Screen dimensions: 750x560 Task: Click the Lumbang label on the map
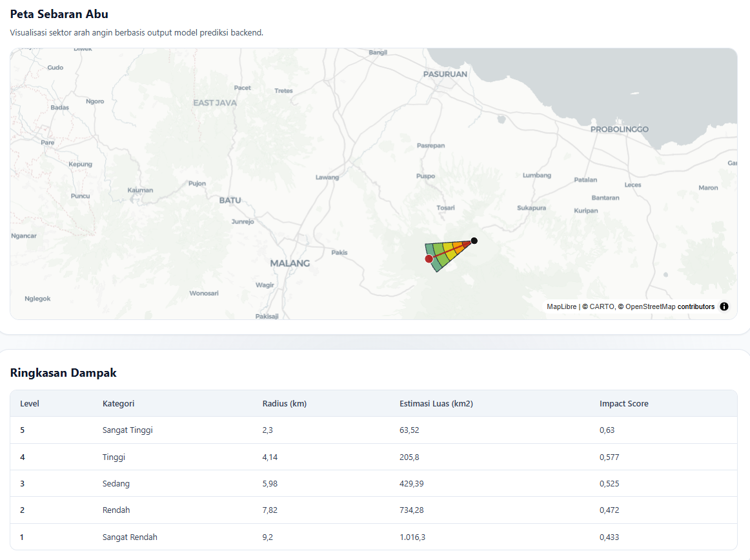pyautogui.click(x=536, y=175)
